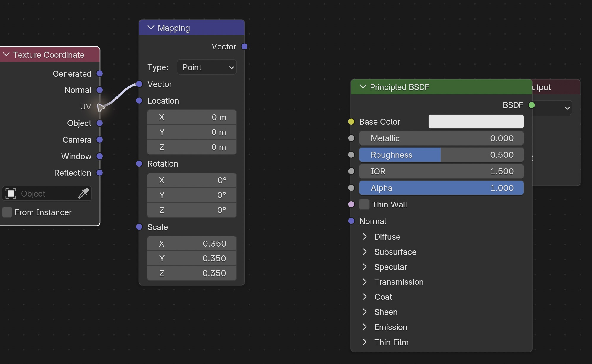Viewport: 592px width, 364px height.
Task: Click the Window output socket
Action: [100, 156]
